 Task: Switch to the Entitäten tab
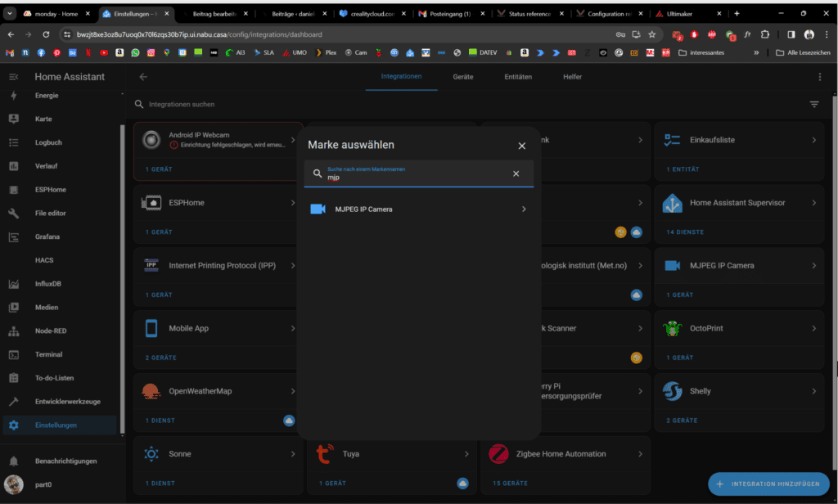pyautogui.click(x=518, y=77)
